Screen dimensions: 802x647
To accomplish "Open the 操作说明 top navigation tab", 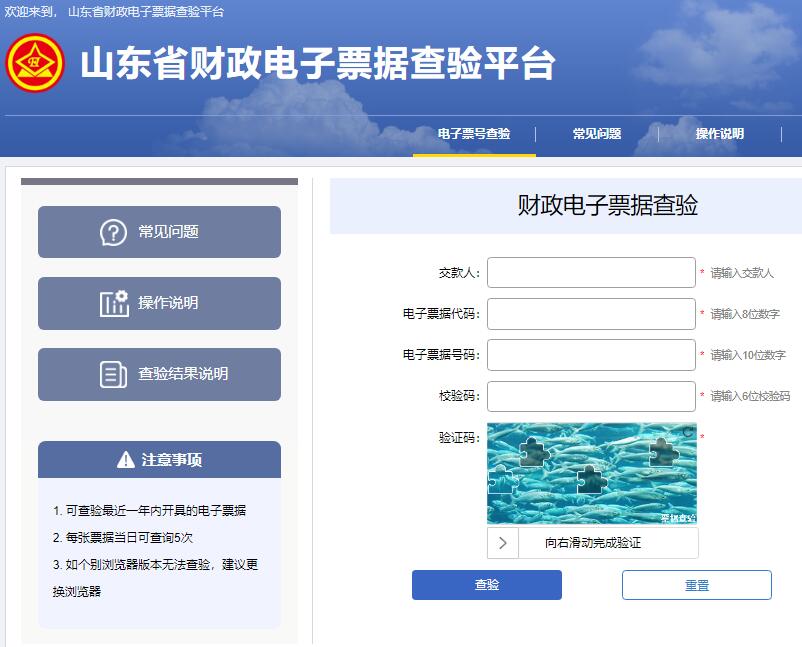I will [x=720, y=134].
